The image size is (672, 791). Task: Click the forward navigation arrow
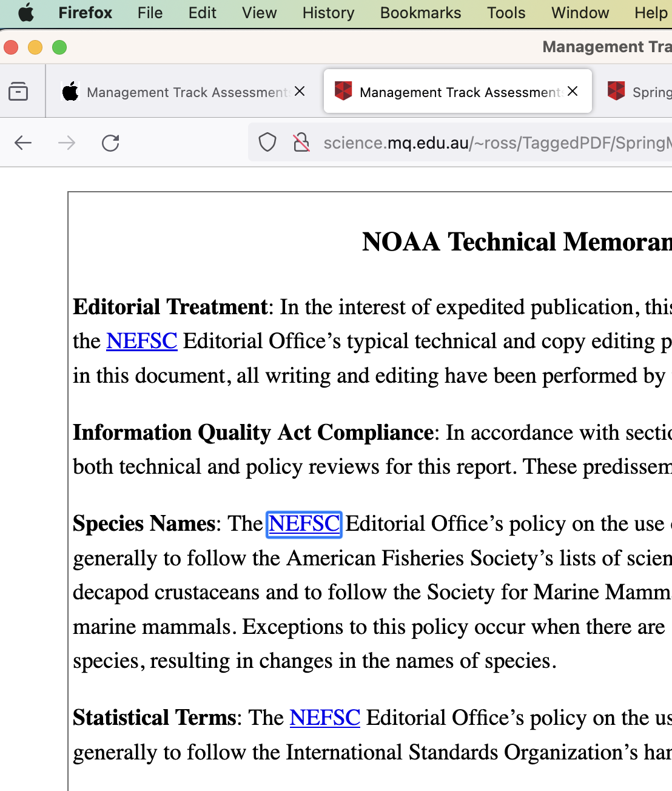[x=67, y=143]
